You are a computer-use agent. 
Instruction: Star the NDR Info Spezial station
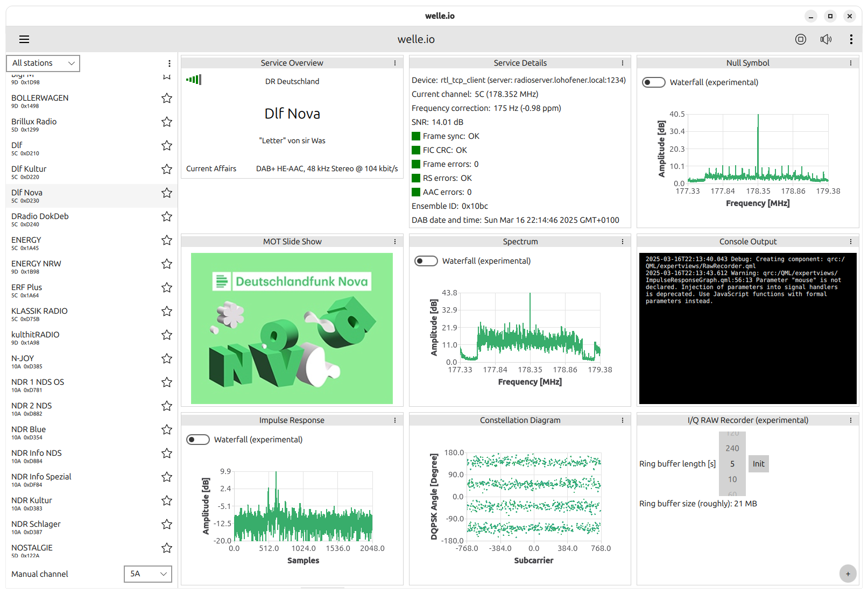[167, 477]
